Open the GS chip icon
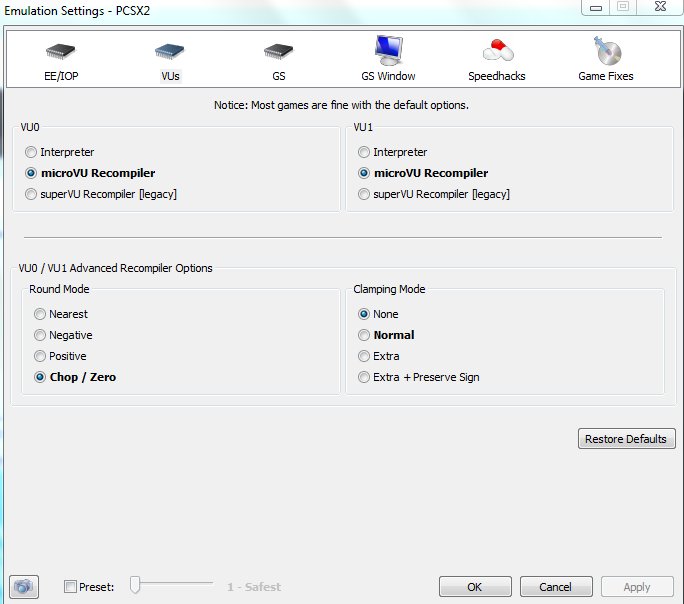The width and height of the screenshot is (684, 604). (x=279, y=51)
